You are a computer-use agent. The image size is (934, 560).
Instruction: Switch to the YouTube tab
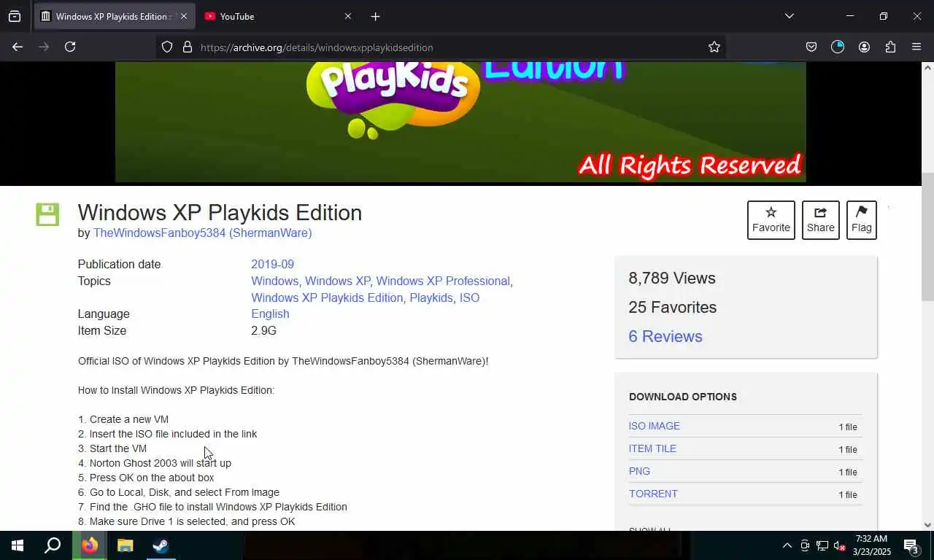[278, 16]
